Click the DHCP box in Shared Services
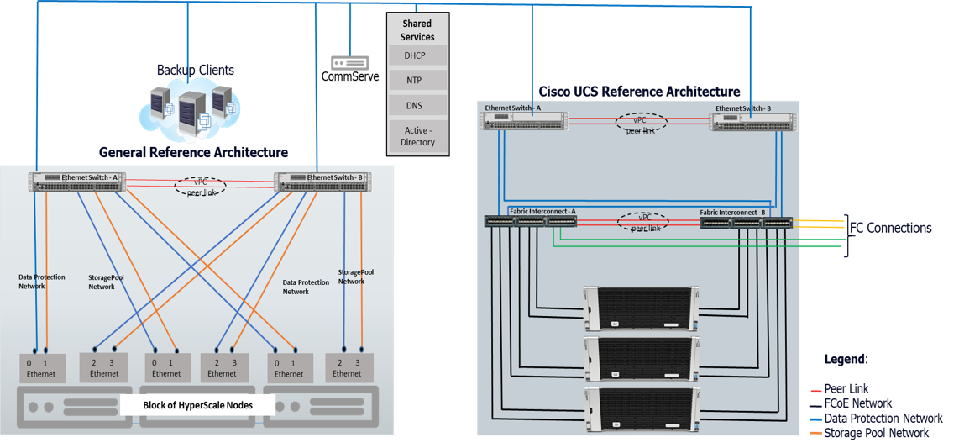Viewport: 980px width, 448px height. [417, 55]
